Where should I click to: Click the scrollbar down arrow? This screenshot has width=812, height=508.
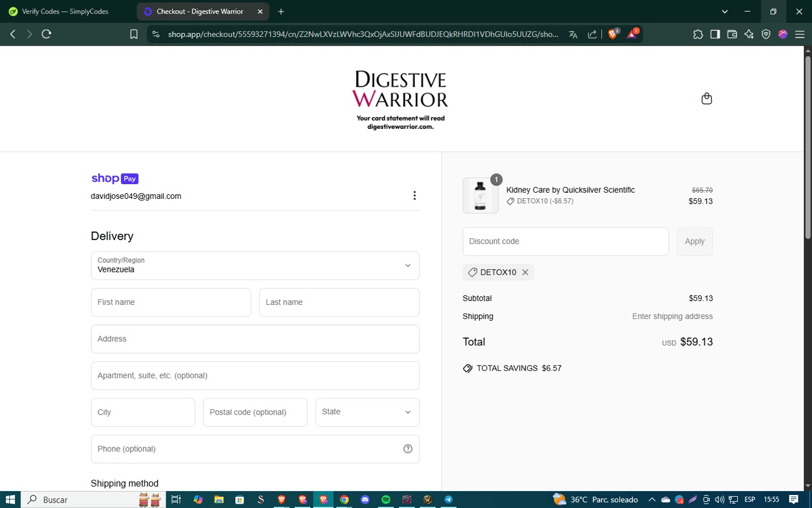tap(808, 486)
